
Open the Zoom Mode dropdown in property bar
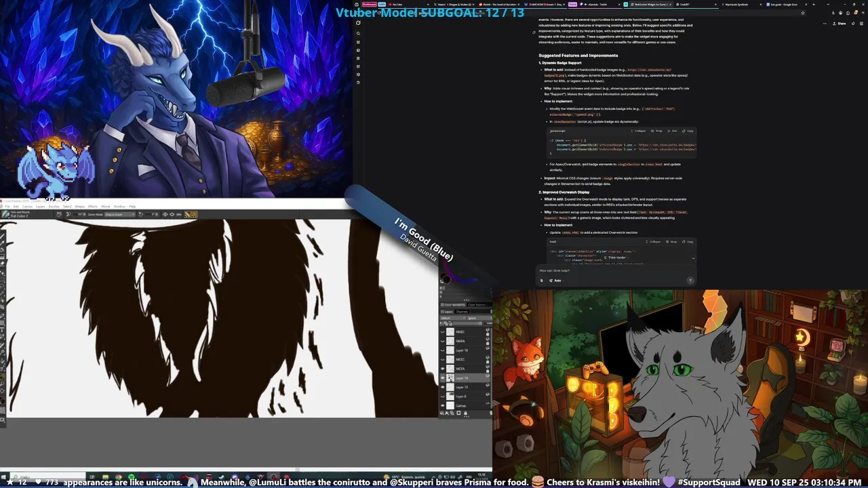click(x=120, y=215)
